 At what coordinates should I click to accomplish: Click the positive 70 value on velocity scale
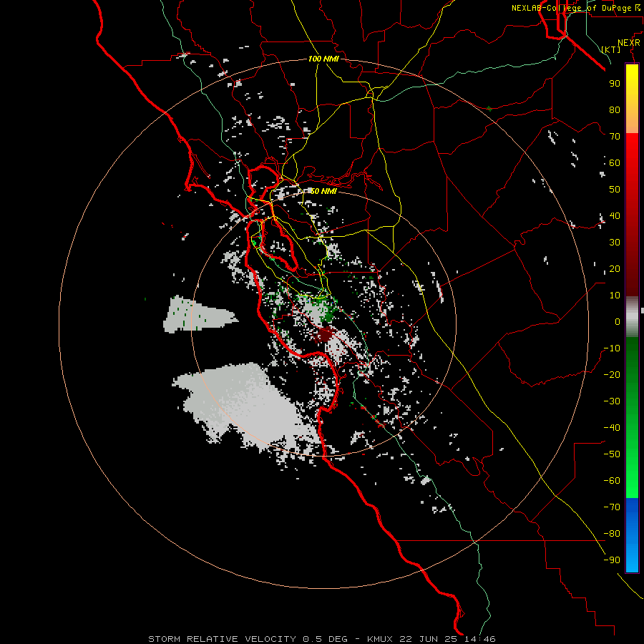coord(615,137)
